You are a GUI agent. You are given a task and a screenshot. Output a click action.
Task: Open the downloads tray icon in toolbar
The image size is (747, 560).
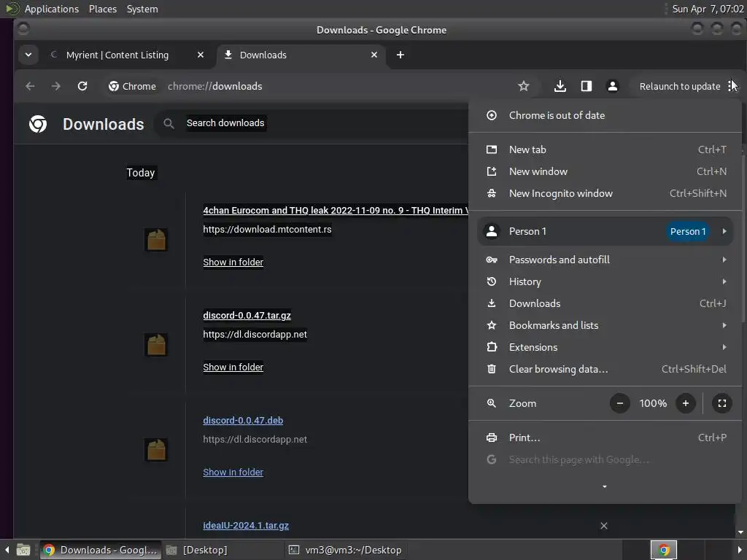(560, 86)
